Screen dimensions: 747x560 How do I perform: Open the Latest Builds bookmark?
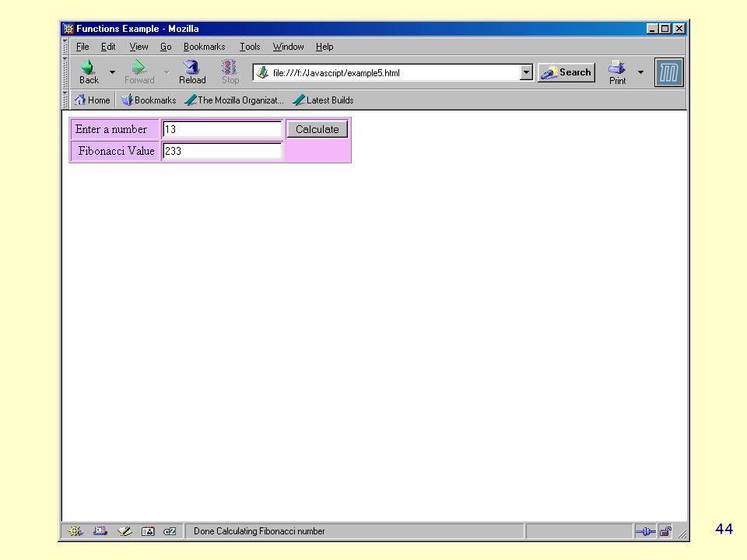tap(324, 100)
